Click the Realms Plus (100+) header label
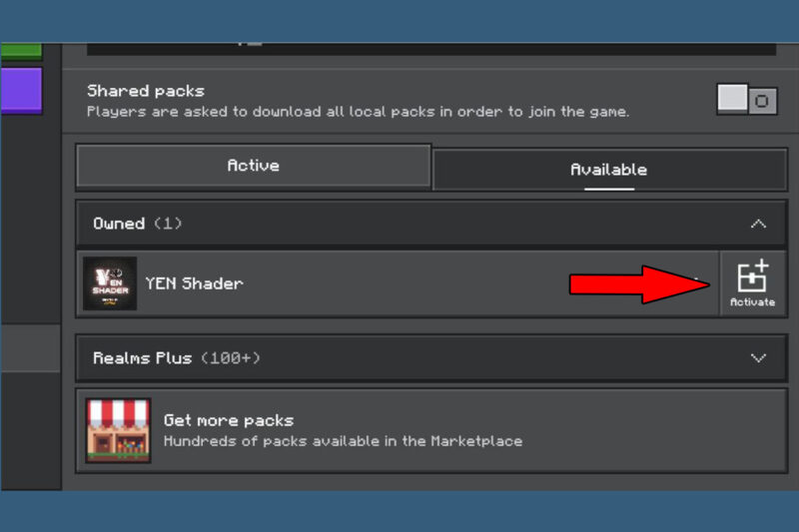This screenshot has height=532, width=799. [177, 358]
